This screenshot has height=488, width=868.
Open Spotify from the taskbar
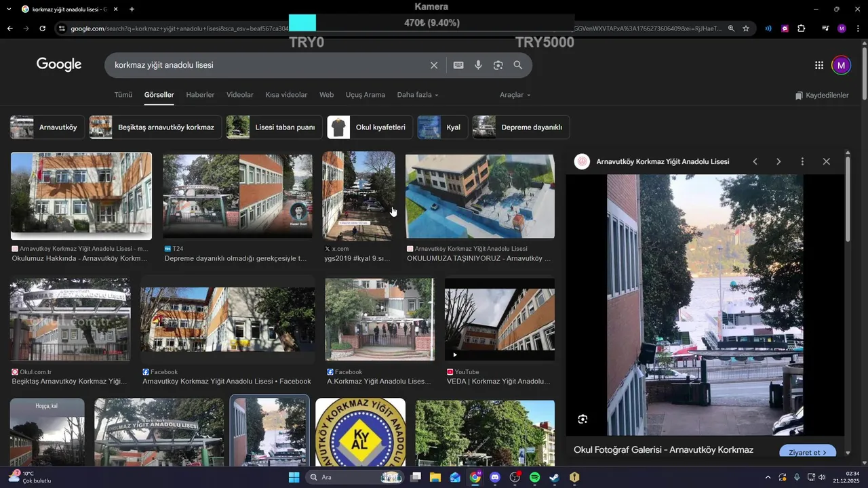tap(534, 477)
